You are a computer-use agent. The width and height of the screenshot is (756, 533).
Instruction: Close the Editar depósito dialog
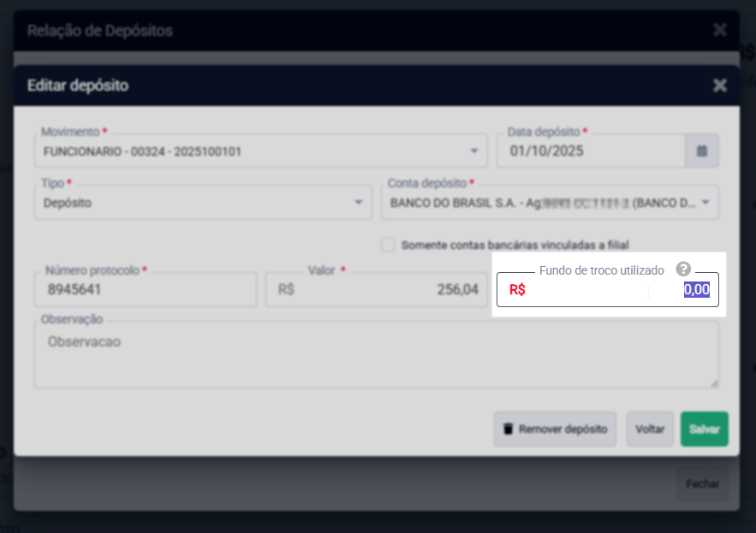[720, 86]
